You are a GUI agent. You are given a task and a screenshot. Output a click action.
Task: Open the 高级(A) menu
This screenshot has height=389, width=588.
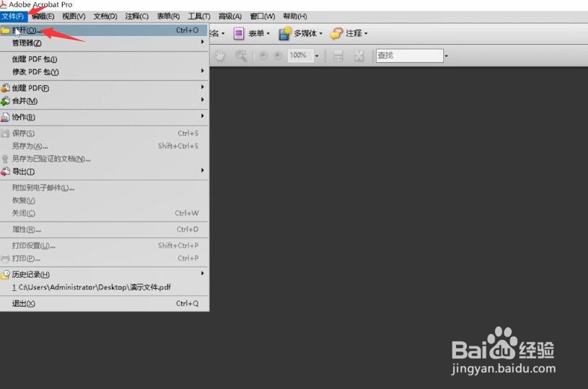coord(230,16)
